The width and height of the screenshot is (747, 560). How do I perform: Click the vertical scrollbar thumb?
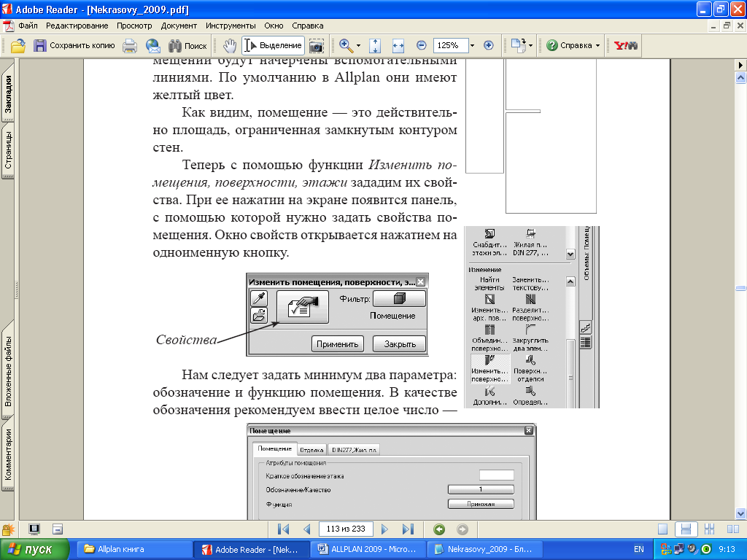740,288
